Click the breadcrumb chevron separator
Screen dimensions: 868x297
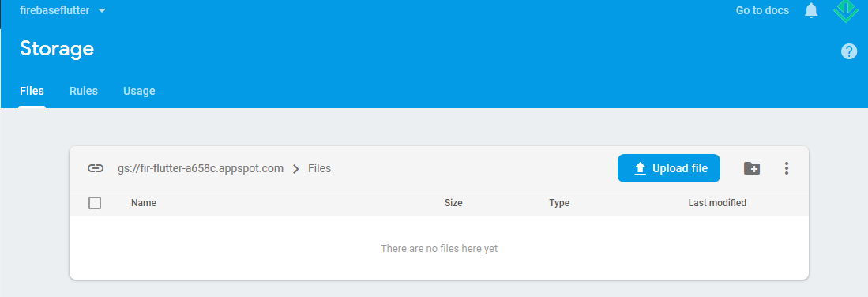(x=296, y=169)
